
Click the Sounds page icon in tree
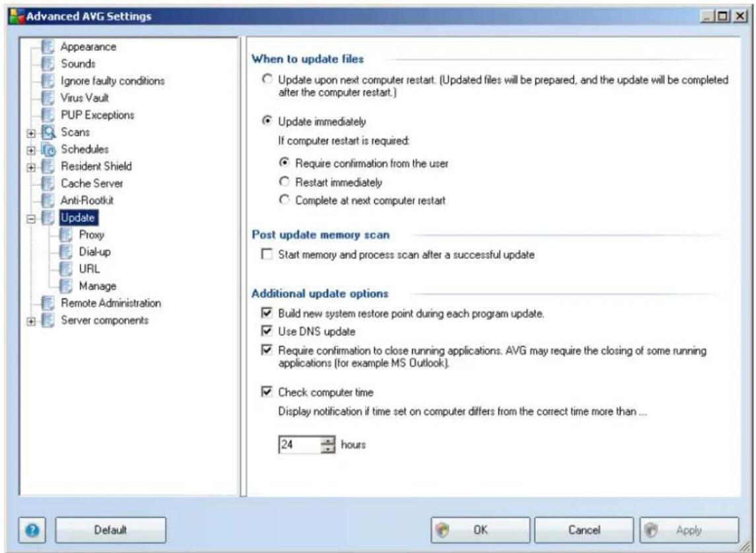click(x=48, y=63)
